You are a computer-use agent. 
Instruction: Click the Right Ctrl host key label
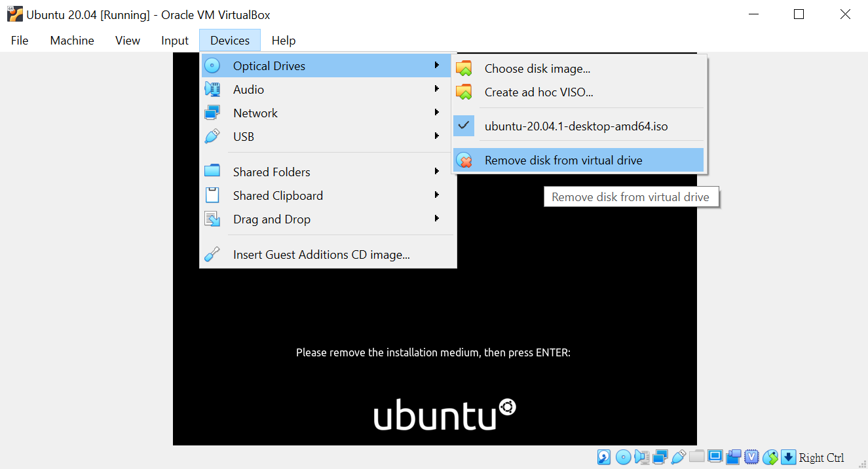(x=821, y=458)
